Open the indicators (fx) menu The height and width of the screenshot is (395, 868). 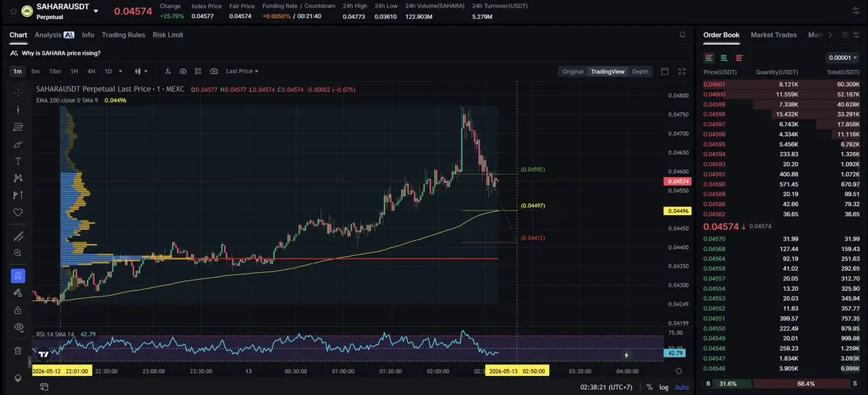[169, 71]
